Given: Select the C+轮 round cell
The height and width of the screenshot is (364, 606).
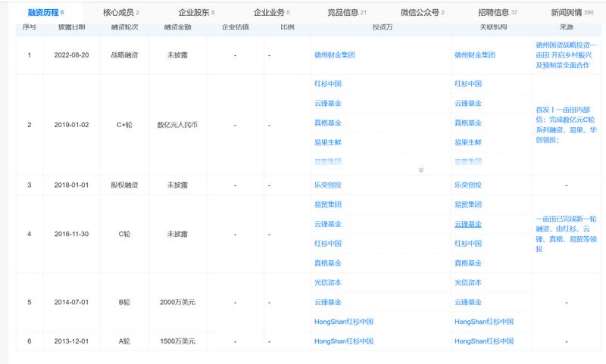Looking at the screenshot, I should [x=124, y=125].
